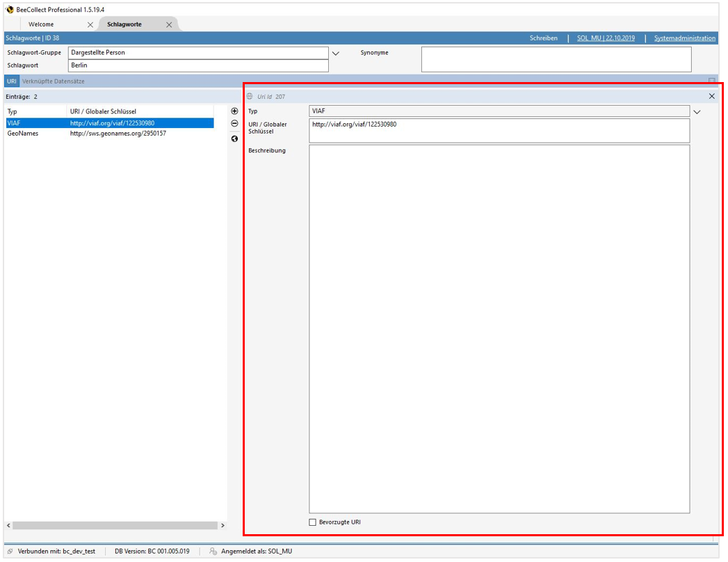The image size is (728, 562).
Task: Click the Schreiben label in the header
Action: [x=544, y=38]
